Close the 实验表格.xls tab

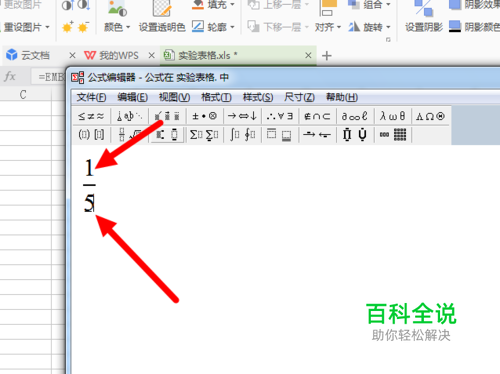click(308, 55)
